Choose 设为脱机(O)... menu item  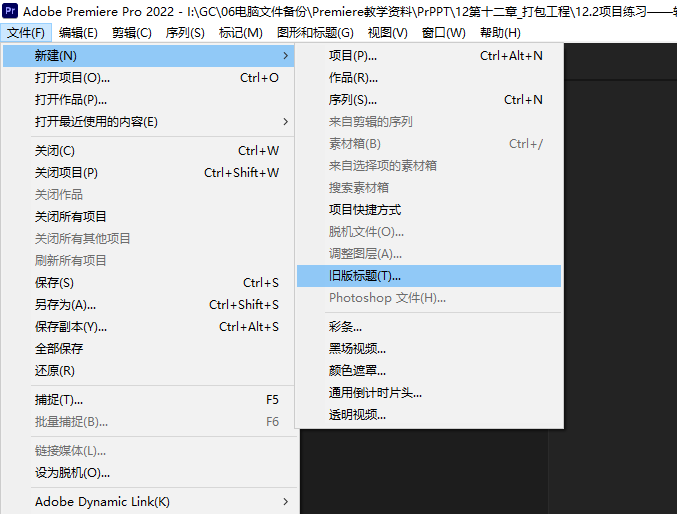[x=72, y=473]
